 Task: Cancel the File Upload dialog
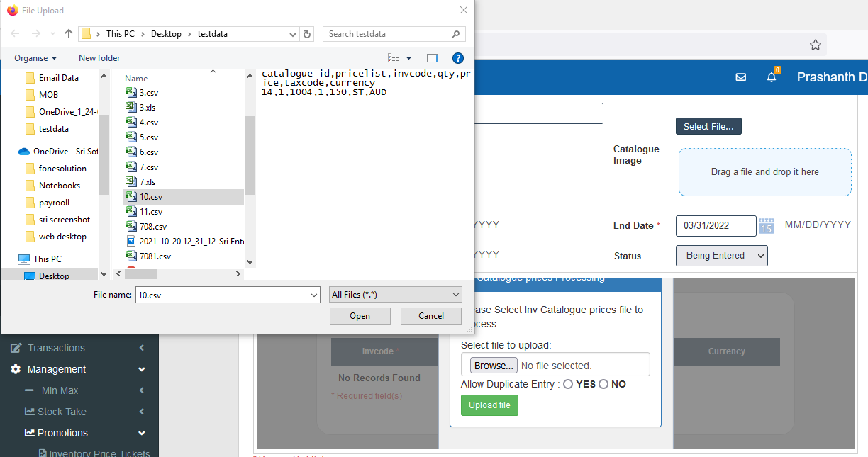[x=431, y=316]
